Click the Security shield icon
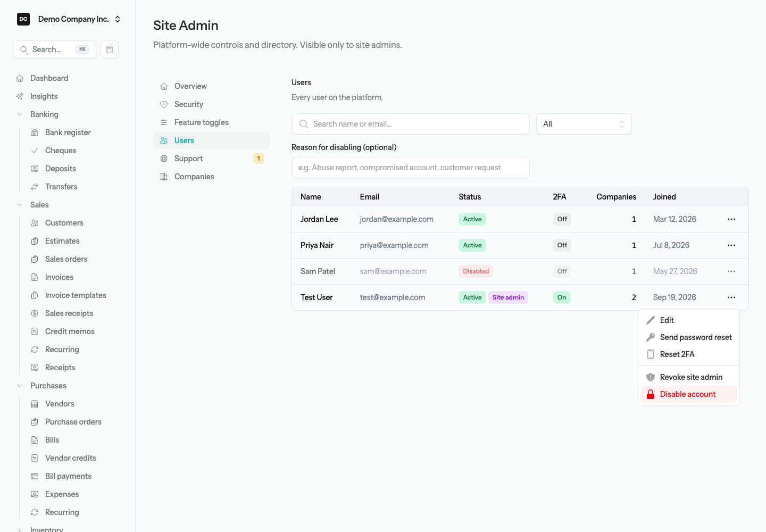 coord(164,104)
